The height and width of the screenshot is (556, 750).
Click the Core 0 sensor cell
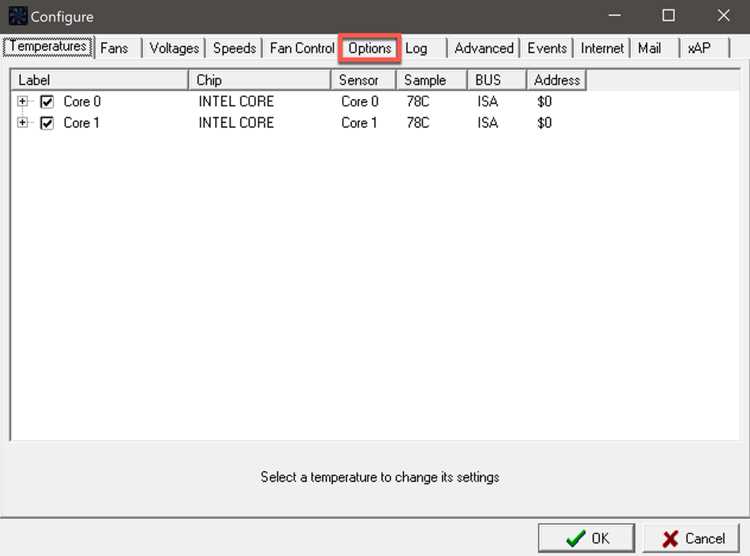360,101
